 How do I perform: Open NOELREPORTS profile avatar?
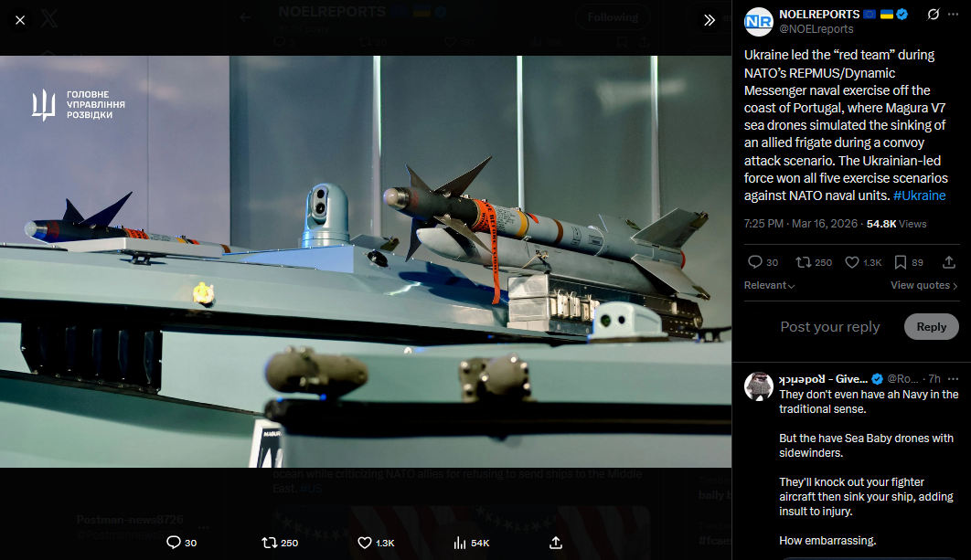pos(758,22)
